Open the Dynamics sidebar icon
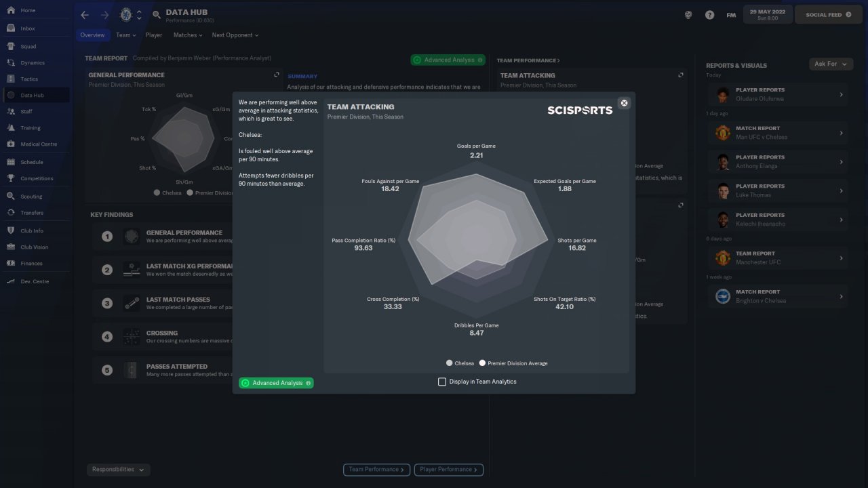Image resolution: width=868 pixels, height=488 pixels. 11,62
